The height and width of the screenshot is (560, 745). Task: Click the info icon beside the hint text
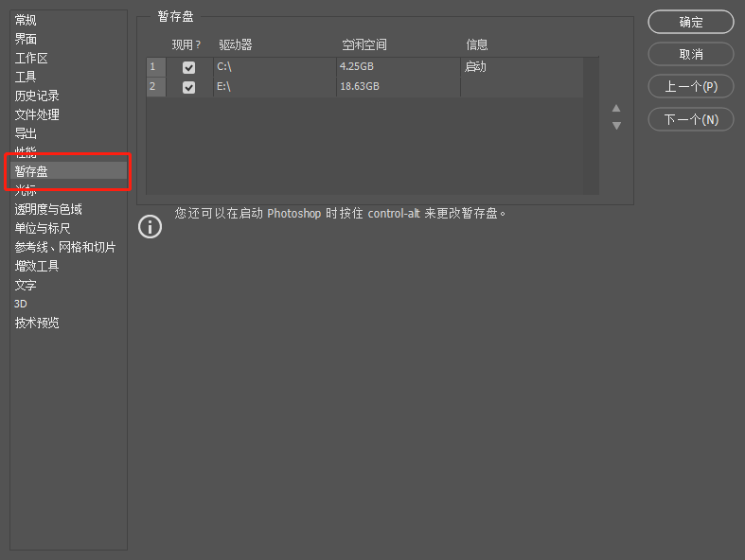[x=150, y=227]
